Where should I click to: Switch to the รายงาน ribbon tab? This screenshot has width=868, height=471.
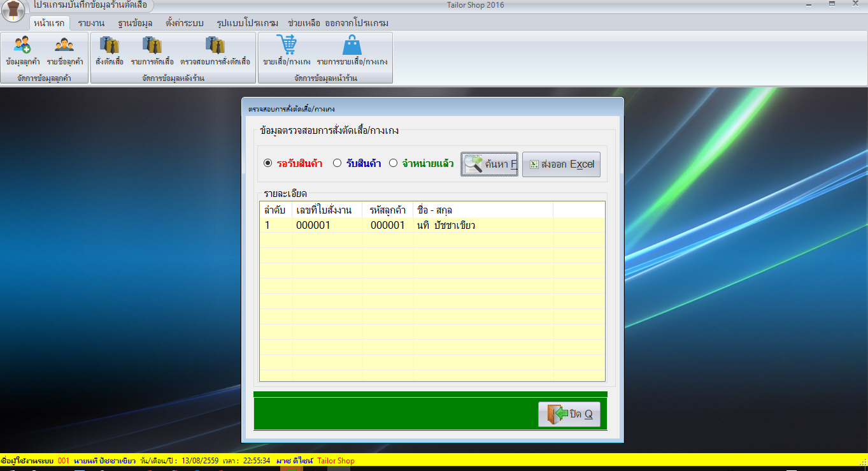pyautogui.click(x=92, y=23)
